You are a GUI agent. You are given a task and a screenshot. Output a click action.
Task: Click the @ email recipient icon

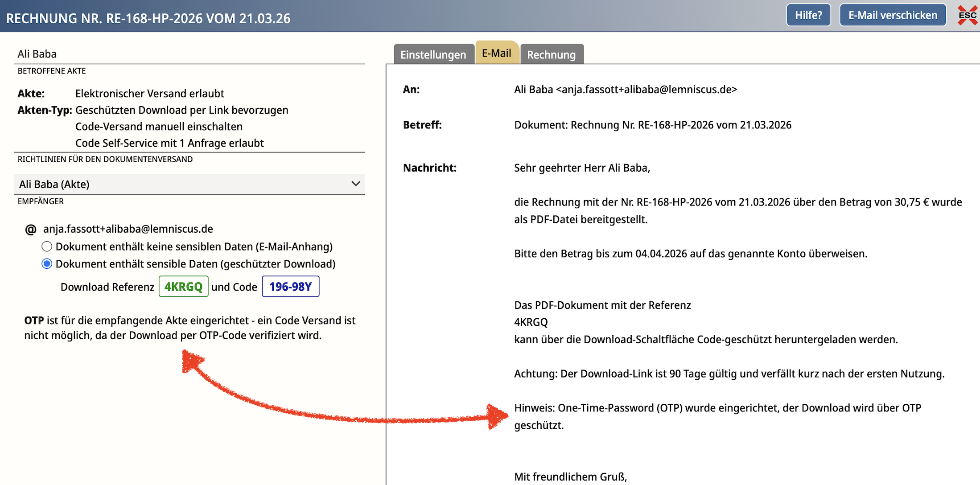click(30, 230)
